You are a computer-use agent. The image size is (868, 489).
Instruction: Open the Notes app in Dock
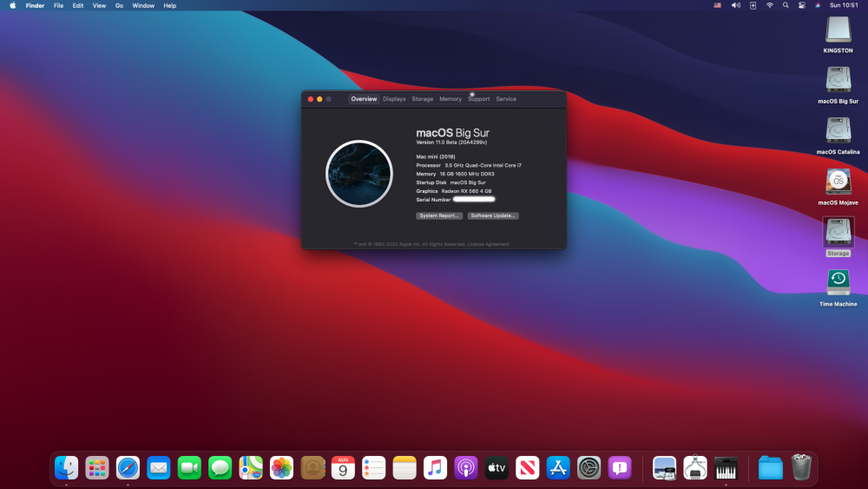pyautogui.click(x=404, y=468)
